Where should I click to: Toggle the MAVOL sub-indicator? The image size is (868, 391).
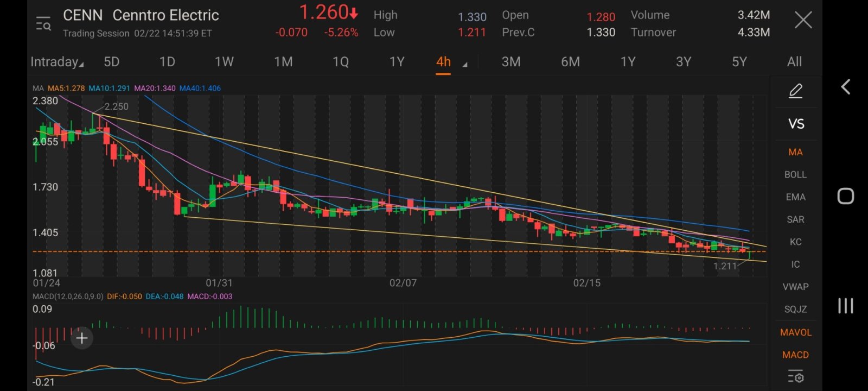coord(795,332)
